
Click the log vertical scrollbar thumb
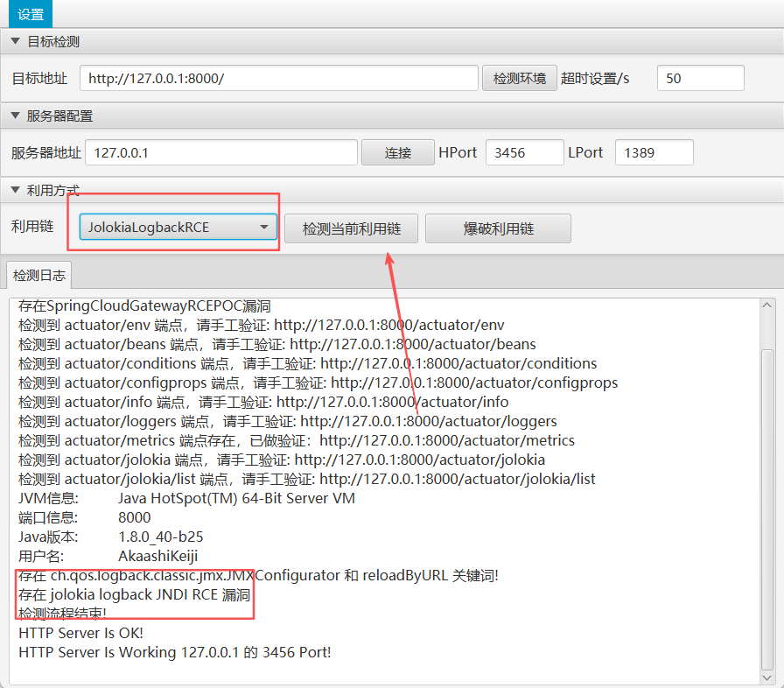coord(767,510)
